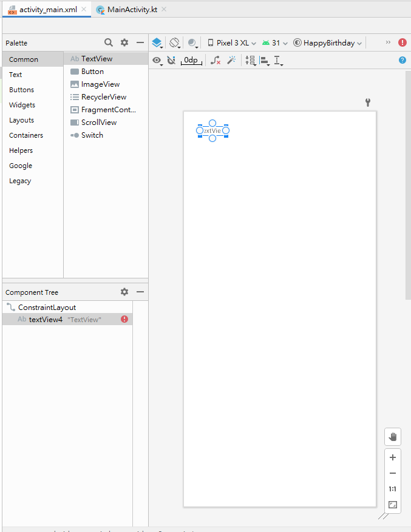Open Palette settings gear
Viewport: 411px width, 532px height.
pos(124,42)
